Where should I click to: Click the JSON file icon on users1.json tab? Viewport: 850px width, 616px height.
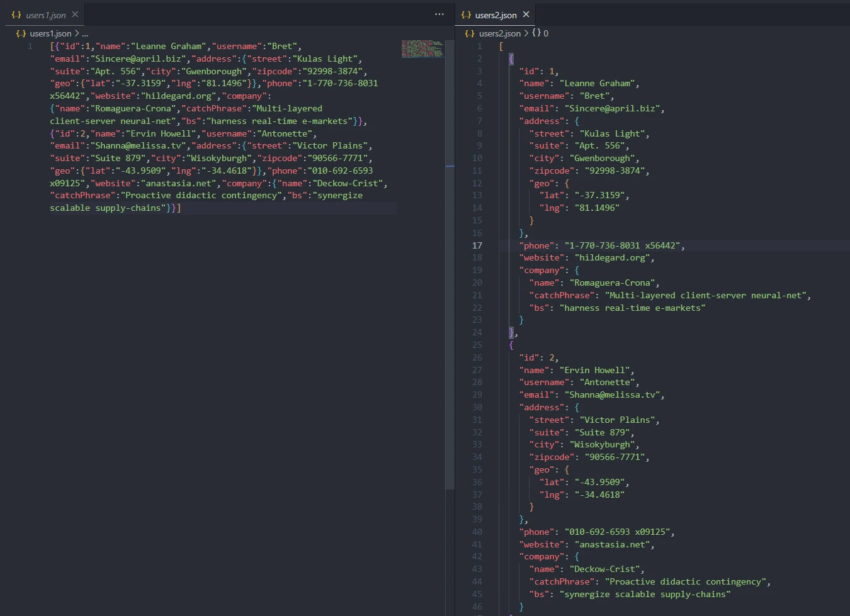pyautogui.click(x=16, y=14)
